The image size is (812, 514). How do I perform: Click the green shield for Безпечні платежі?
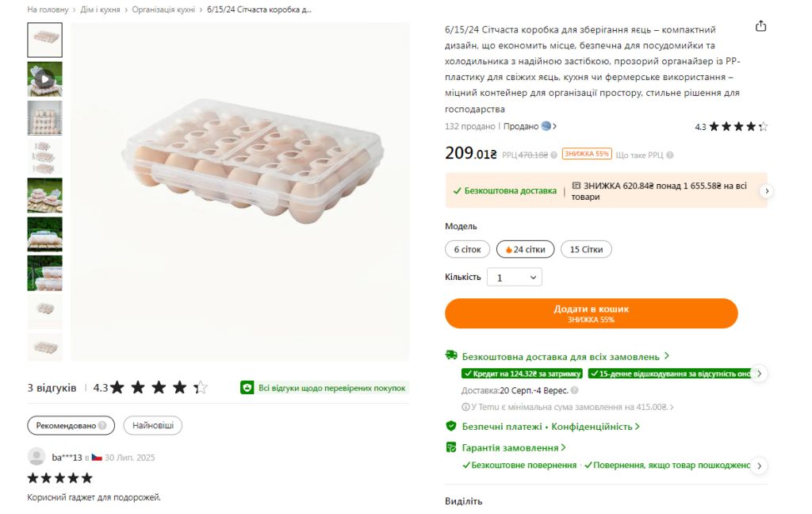(451, 426)
